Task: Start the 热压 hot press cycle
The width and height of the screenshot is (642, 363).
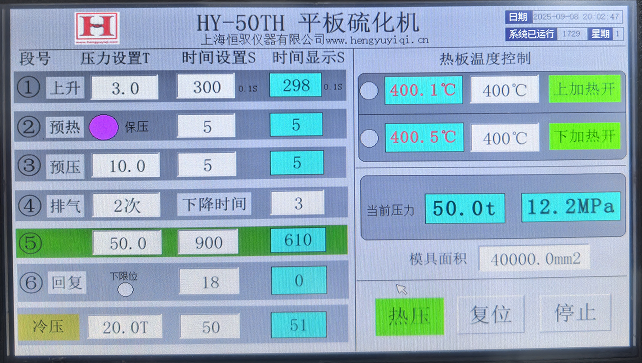Action: [x=409, y=316]
